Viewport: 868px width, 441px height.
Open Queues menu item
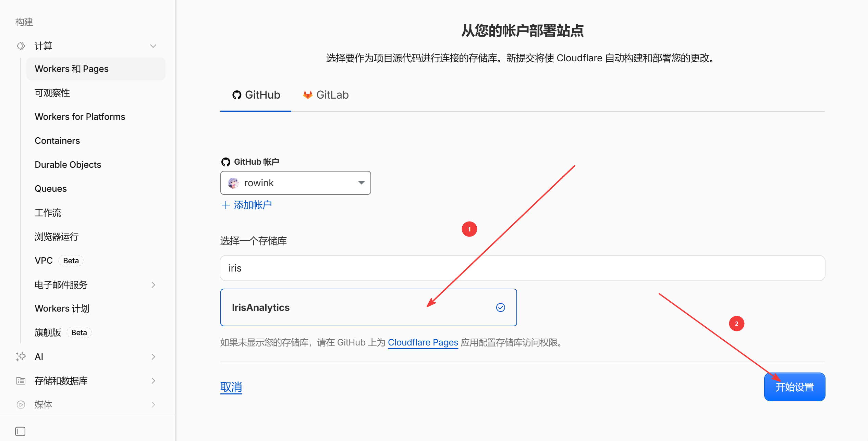pos(96,189)
